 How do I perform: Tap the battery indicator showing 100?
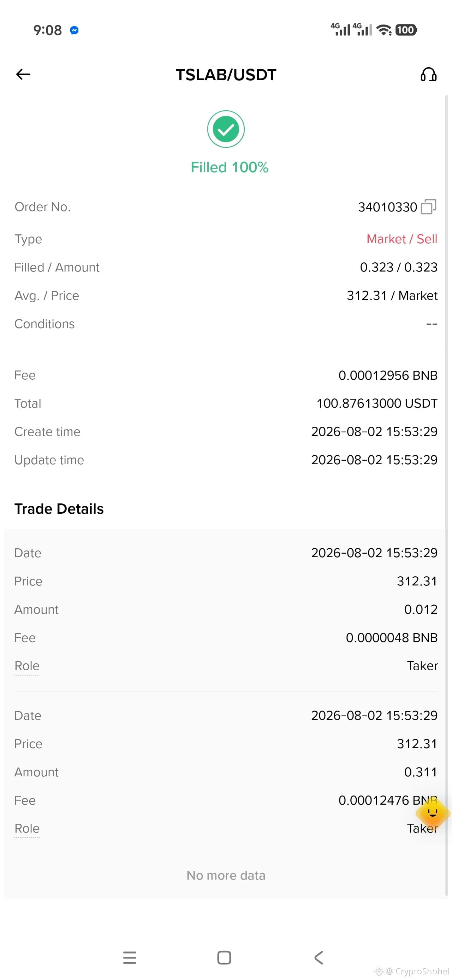pos(406,30)
